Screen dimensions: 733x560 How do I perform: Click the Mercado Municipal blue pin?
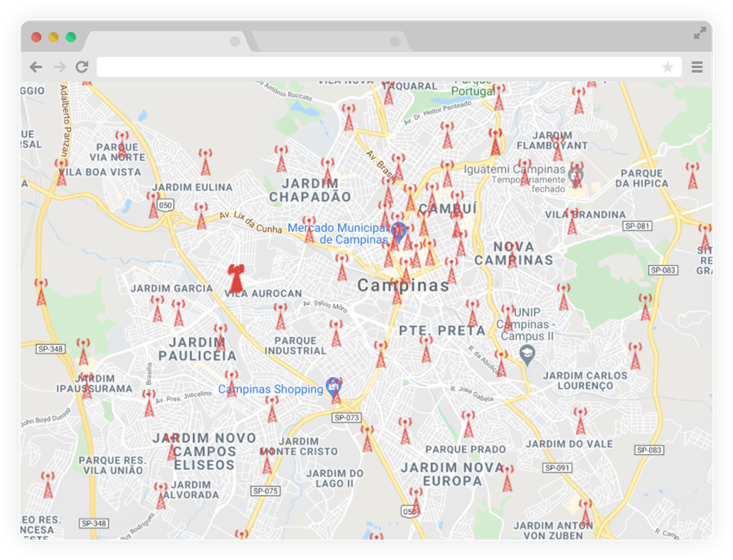pyautogui.click(x=398, y=232)
